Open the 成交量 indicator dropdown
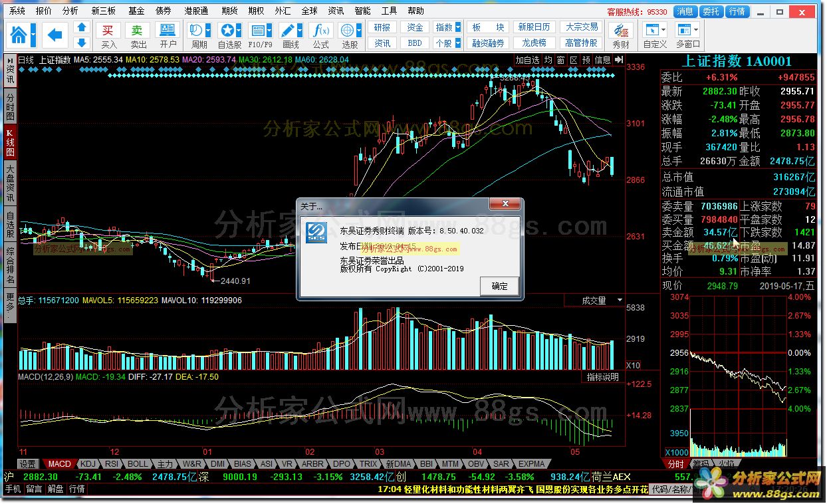 [620, 301]
